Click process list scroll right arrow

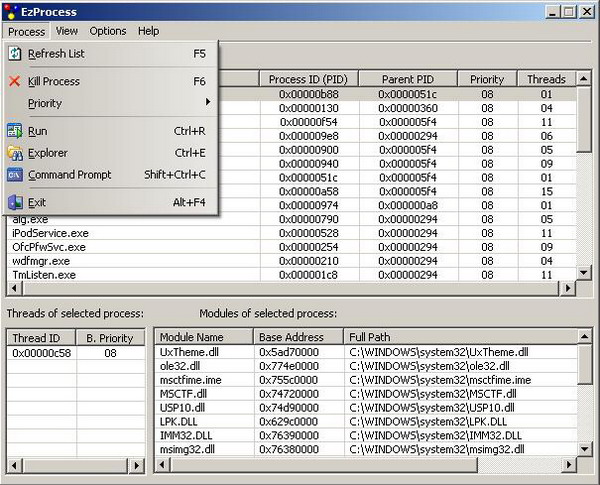coord(568,288)
